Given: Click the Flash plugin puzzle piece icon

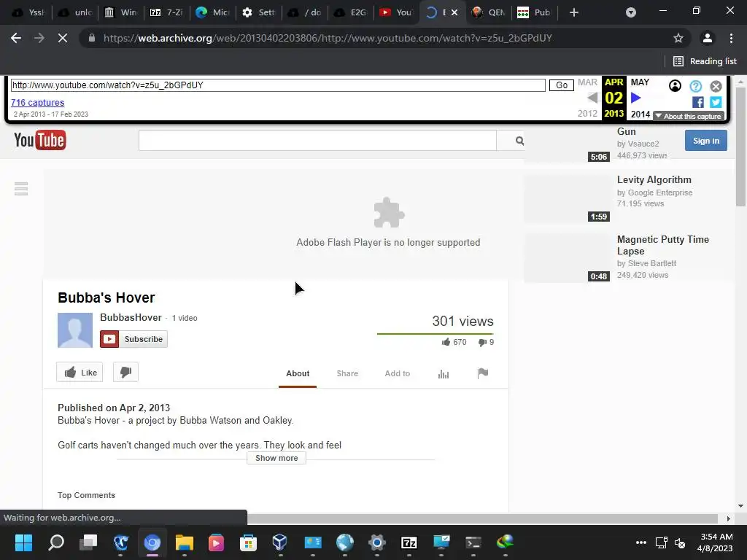Looking at the screenshot, I should point(390,212).
